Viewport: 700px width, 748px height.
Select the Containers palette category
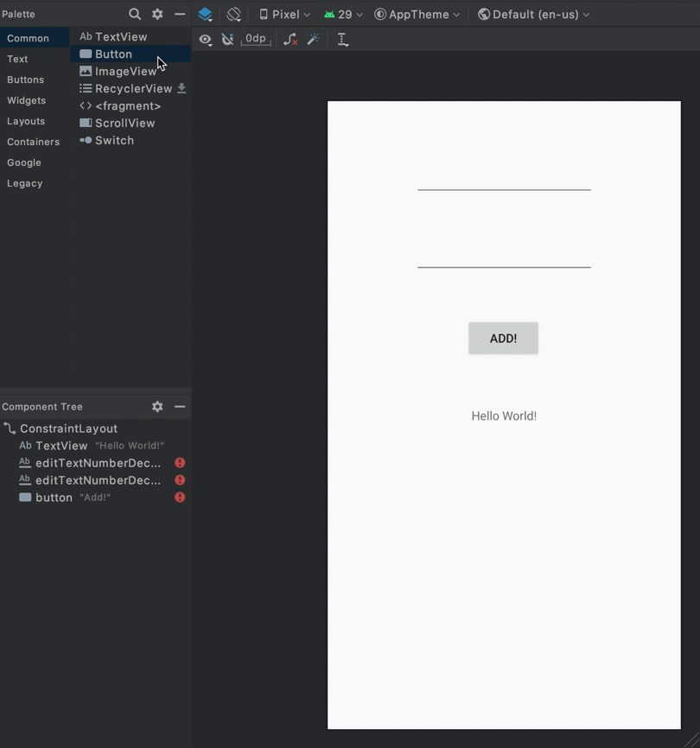click(x=34, y=142)
